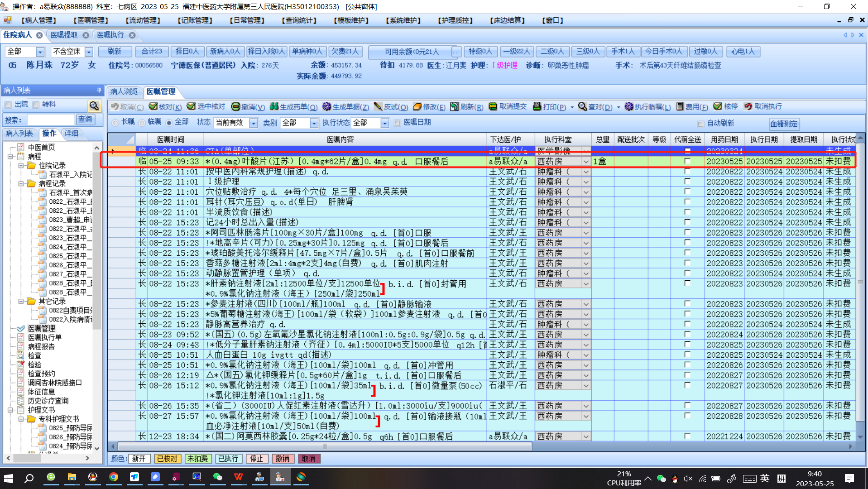The height and width of the screenshot is (489, 868).
Task: Open the 执行状态 dropdown
Action: [x=384, y=123]
